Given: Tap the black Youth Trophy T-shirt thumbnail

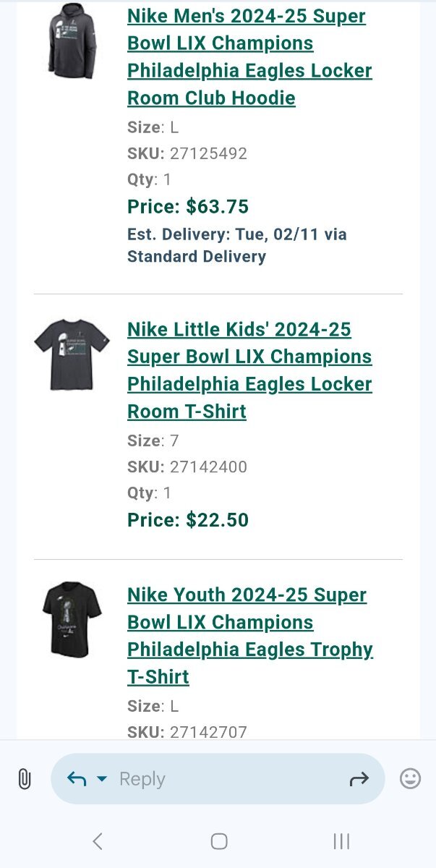Looking at the screenshot, I should pyautogui.click(x=71, y=619).
